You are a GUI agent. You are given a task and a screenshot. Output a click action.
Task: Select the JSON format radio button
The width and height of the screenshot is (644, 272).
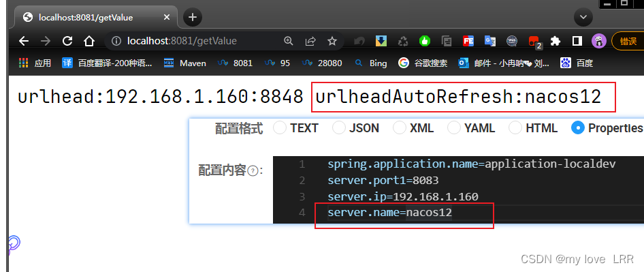(x=339, y=128)
